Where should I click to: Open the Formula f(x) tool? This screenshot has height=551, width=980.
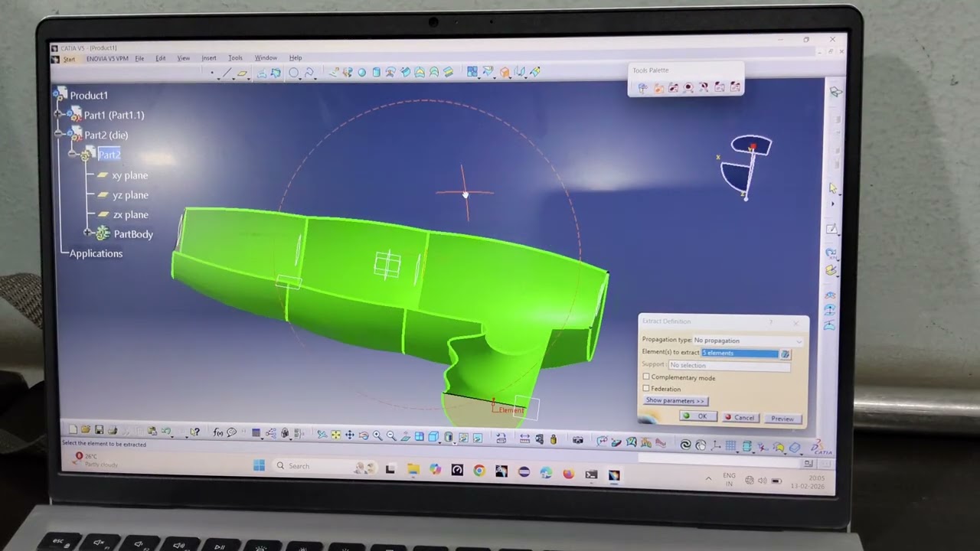[218, 432]
